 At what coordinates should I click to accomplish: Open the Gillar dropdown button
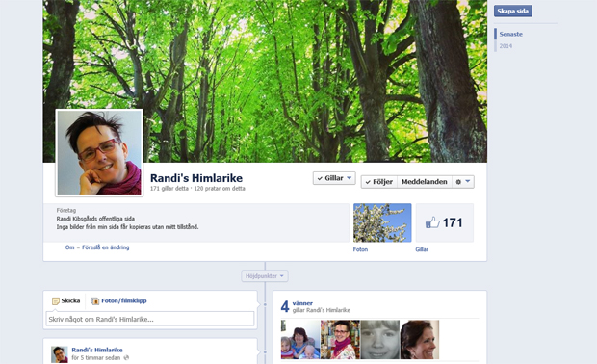pyautogui.click(x=334, y=178)
